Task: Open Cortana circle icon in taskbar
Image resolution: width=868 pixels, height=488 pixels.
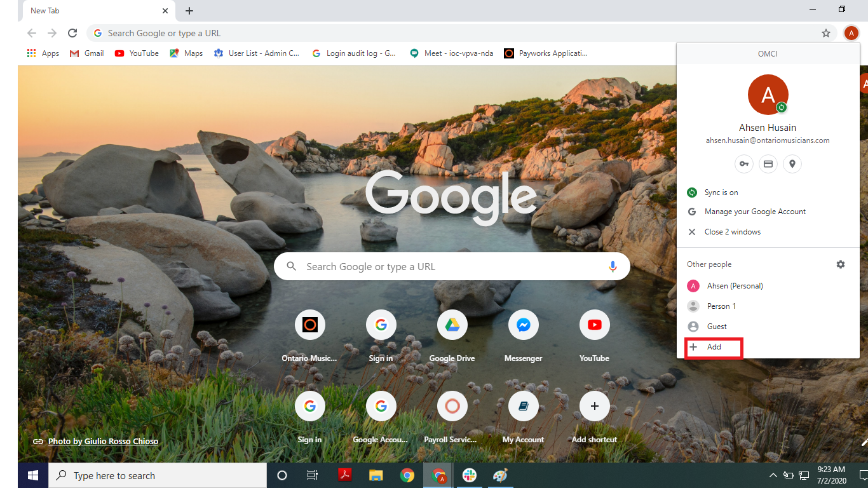Action: pos(282,475)
